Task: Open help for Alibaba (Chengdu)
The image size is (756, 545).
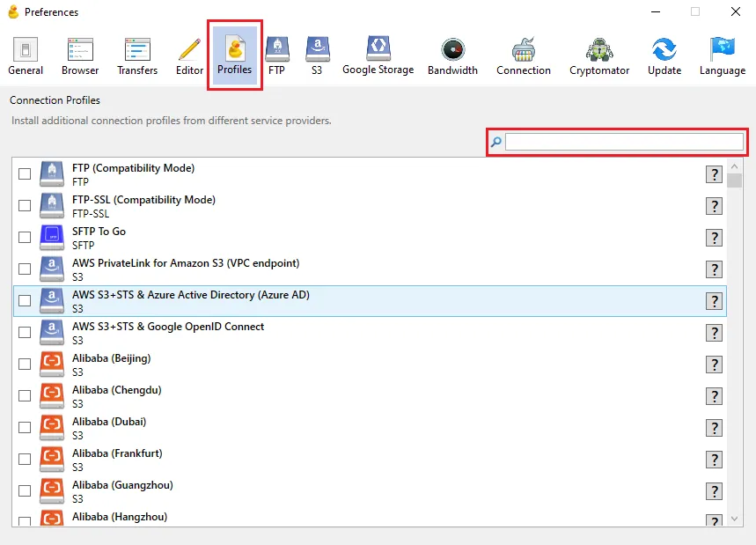Action: tap(714, 396)
